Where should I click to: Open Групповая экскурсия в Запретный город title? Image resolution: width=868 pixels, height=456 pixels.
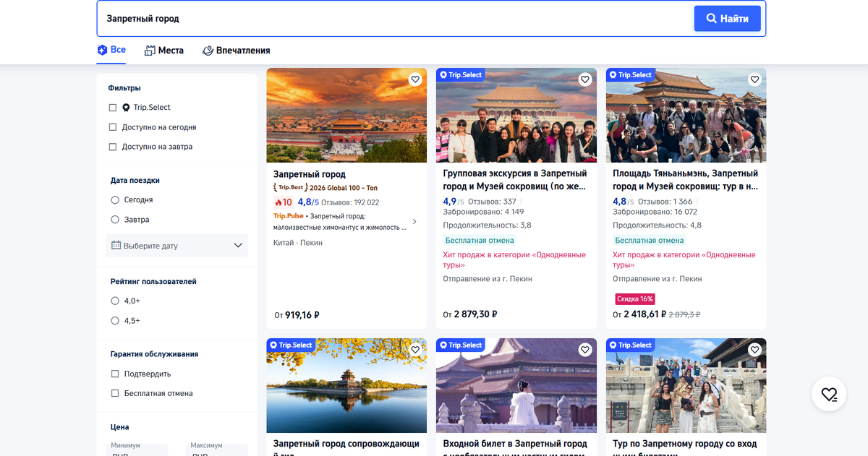point(515,180)
